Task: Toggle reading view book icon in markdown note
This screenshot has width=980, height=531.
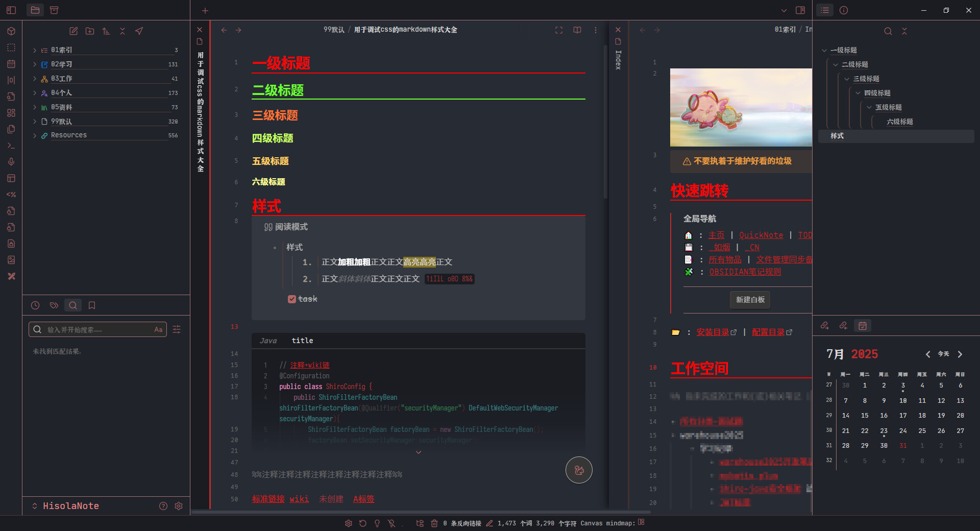Action: 577,30
